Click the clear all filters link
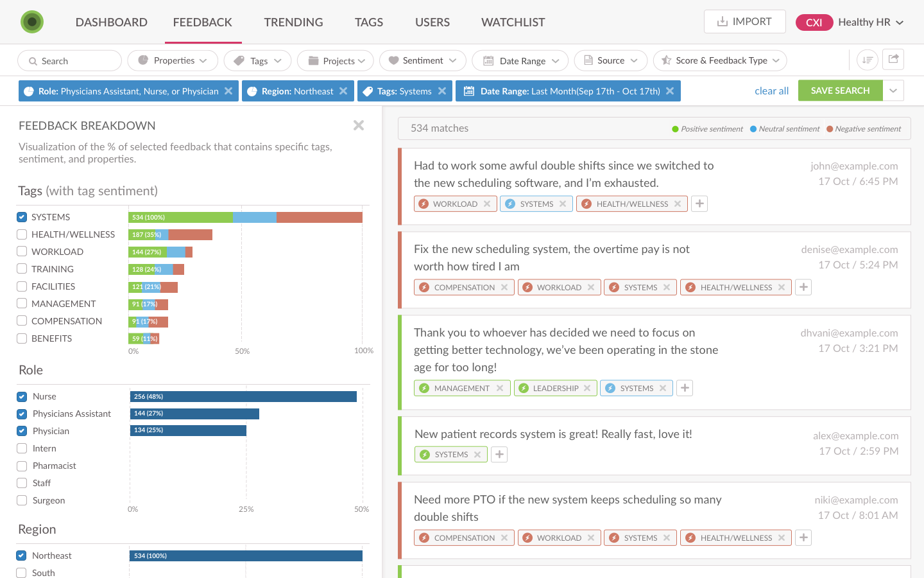This screenshot has height=578, width=924. [x=771, y=91]
